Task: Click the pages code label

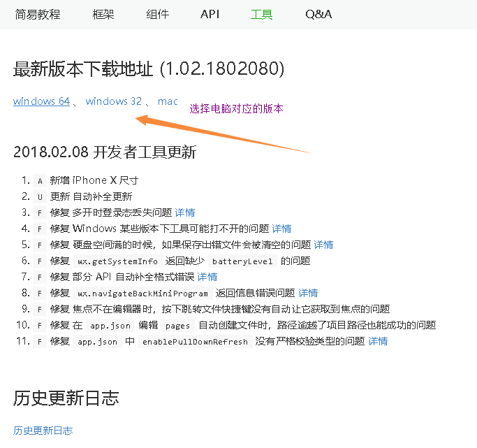Action: [177, 326]
